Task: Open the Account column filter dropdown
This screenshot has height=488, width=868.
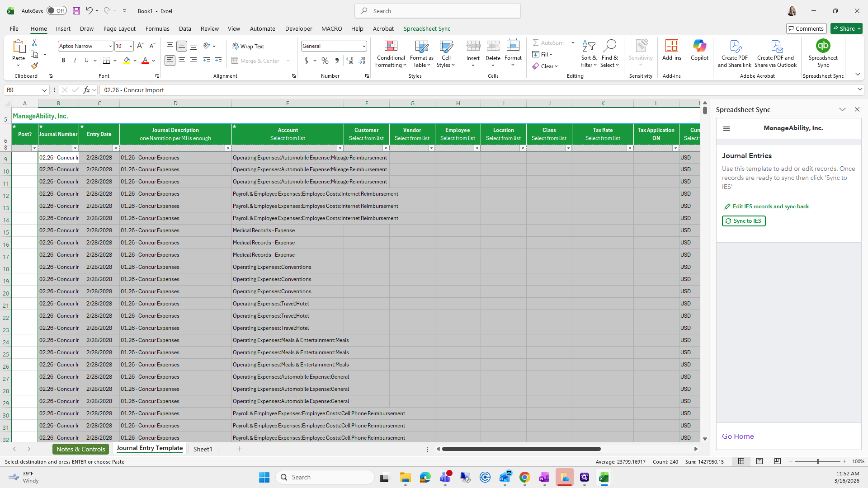Action: pyautogui.click(x=340, y=148)
